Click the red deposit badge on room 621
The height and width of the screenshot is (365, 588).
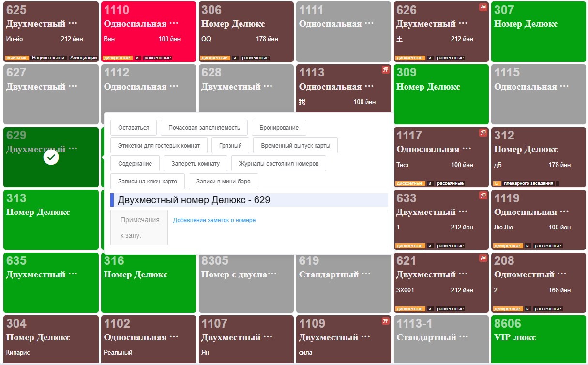point(483,258)
